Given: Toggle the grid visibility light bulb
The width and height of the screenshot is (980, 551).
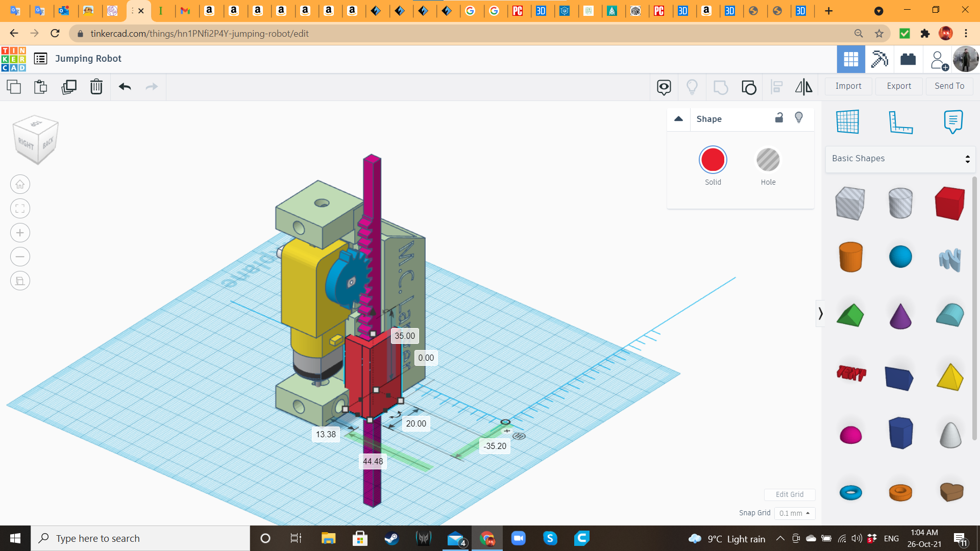Looking at the screenshot, I should tap(800, 117).
